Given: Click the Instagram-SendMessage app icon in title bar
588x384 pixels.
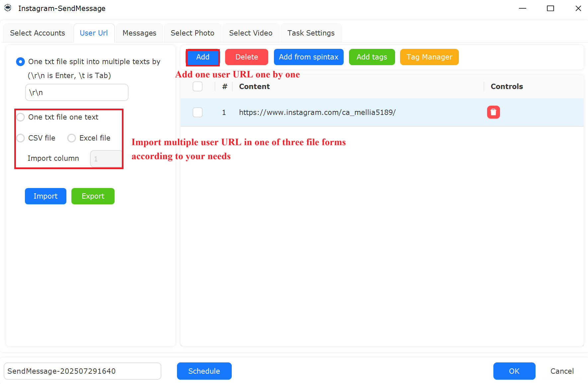Looking at the screenshot, I should coord(8,8).
